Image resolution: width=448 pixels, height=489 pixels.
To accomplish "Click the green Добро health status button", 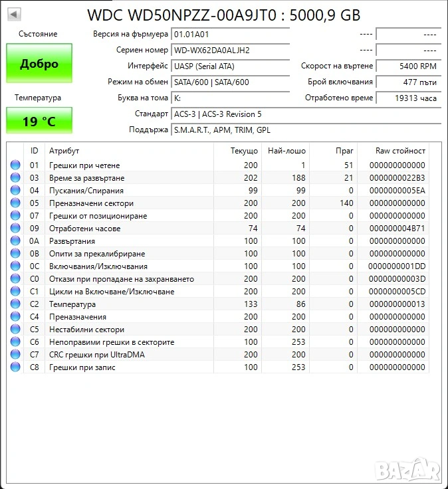I will (39, 64).
